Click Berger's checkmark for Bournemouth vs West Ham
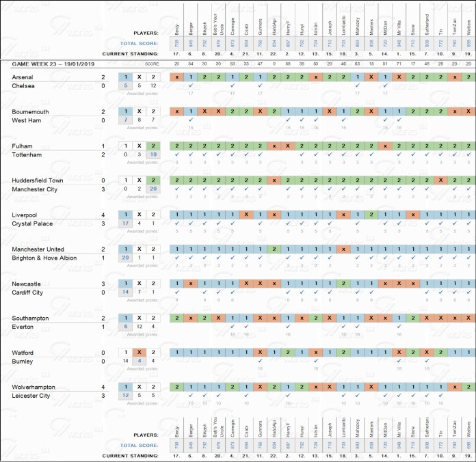 191,120
